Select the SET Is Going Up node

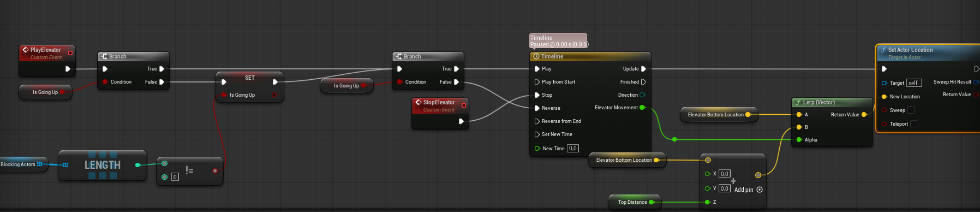[249, 86]
